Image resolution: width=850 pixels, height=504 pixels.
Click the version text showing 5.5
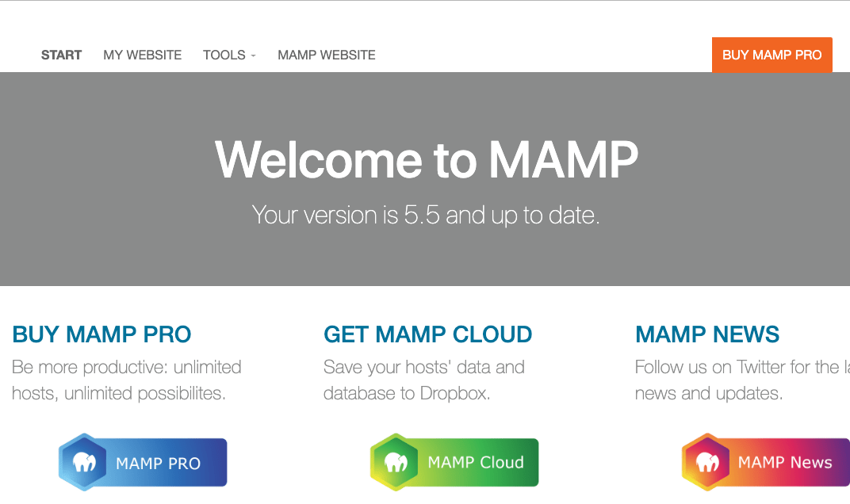pyautogui.click(x=425, y=214)
